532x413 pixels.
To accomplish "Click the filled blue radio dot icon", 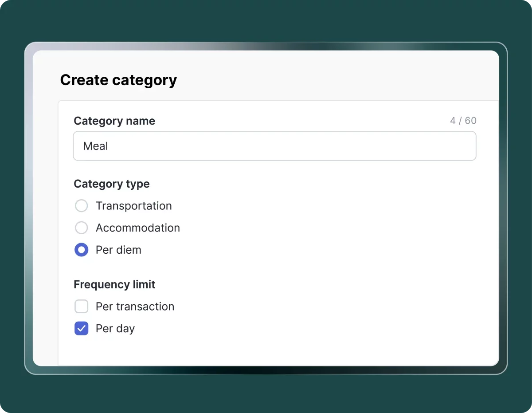I will coord(81,250).
